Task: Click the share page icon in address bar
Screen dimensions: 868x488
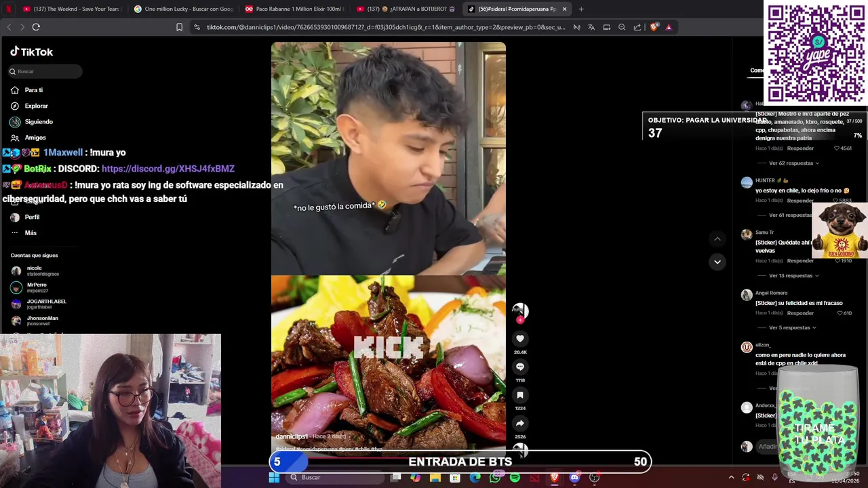Action: [637, 27]
